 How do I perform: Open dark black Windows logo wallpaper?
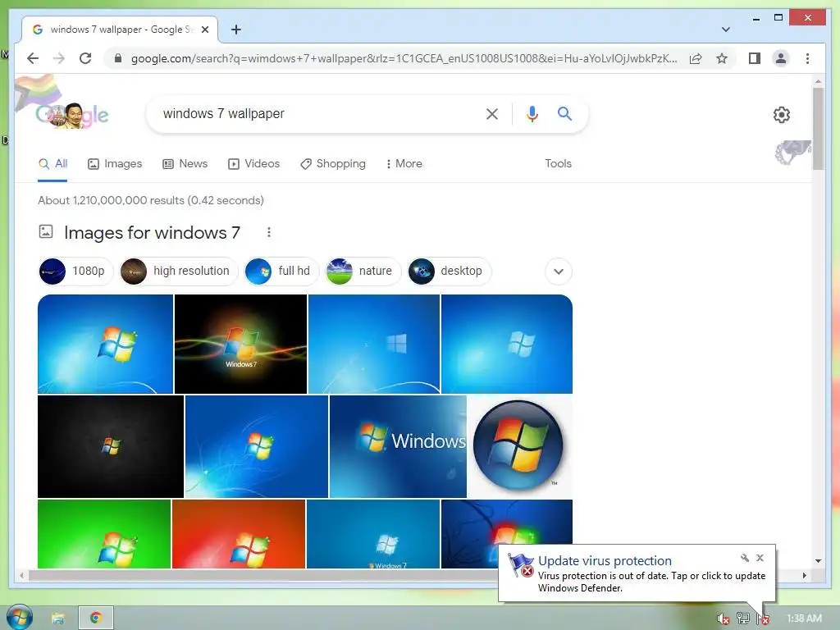click(x=111, y=446)
